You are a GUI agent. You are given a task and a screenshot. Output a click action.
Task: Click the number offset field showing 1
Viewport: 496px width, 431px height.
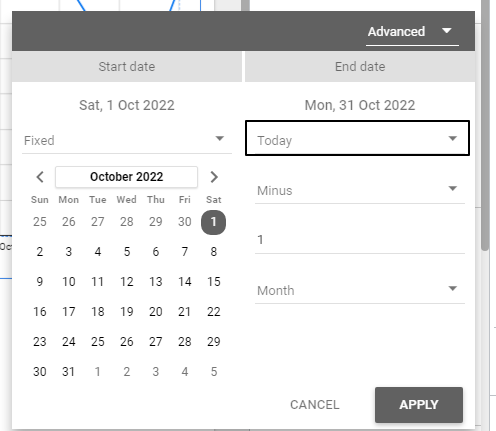tap(360, 240)
